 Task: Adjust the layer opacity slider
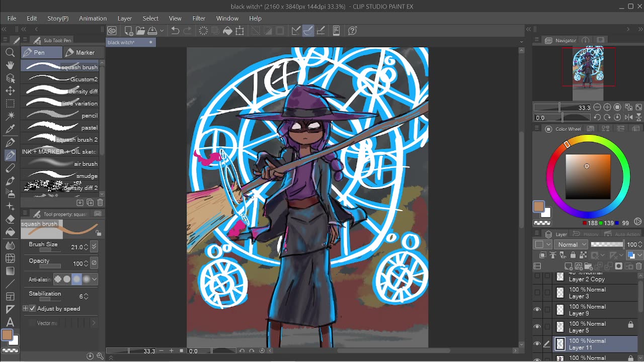(x=607, y=244)
